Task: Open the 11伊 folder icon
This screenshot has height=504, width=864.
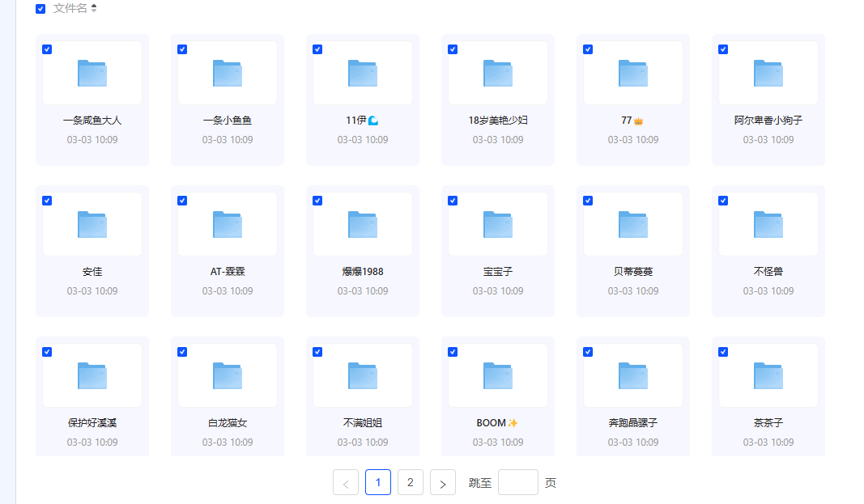Action: 363,73
